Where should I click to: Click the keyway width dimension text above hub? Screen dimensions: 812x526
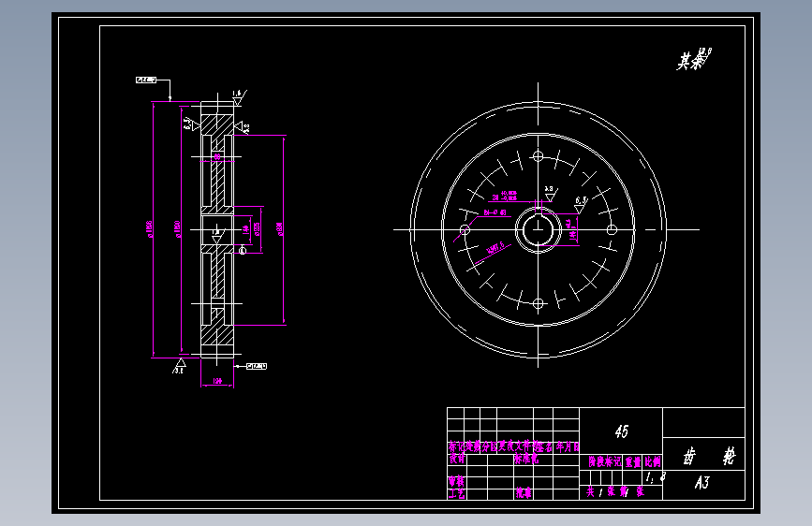coord(505,196)
